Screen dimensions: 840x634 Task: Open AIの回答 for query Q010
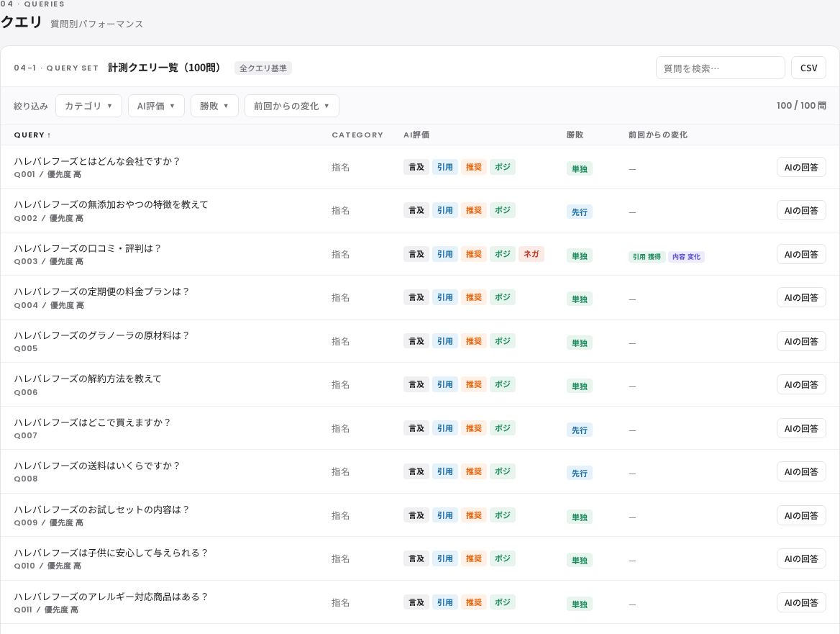point(801,559)
